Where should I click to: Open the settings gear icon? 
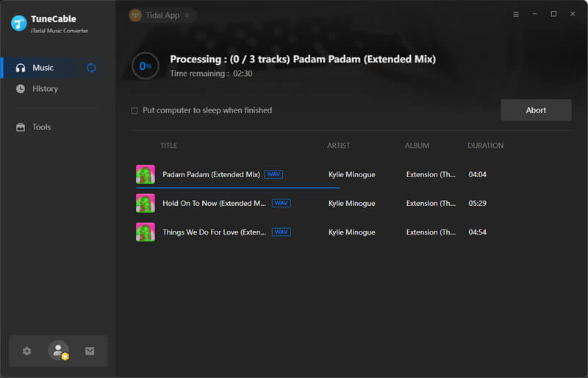coord(27,351)
